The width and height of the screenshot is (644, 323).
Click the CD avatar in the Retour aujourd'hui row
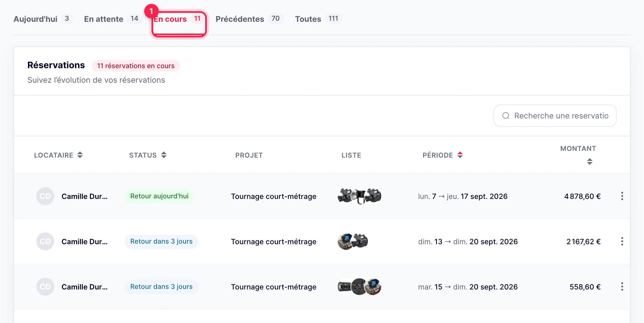click(45, 196)
